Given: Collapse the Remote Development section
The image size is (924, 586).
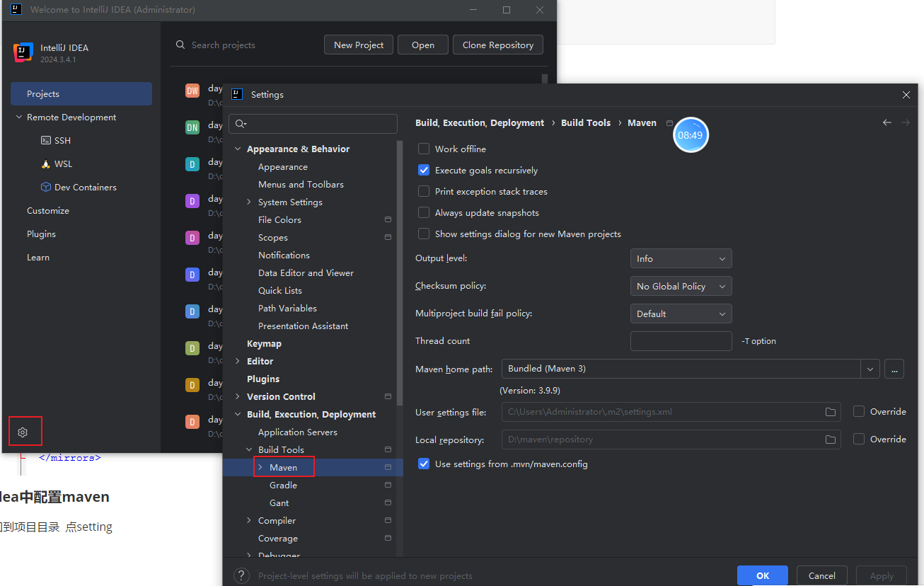Looking at the screenshot, I should [18, 117].
